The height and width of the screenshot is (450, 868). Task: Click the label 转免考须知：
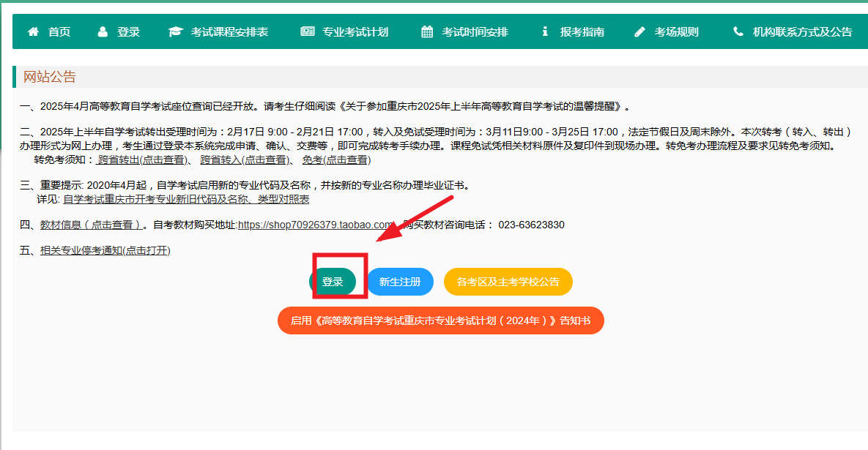point(64,160)
